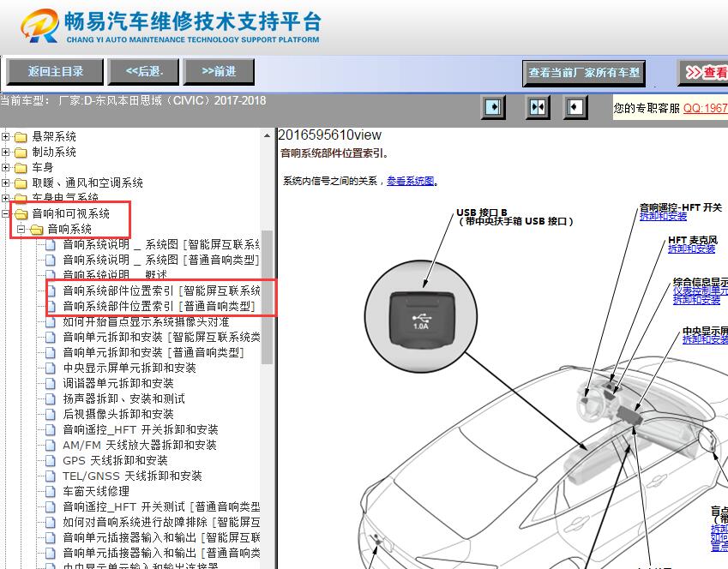Open 如何对音响系统进行故障排除 item
Image resolution: width=728 pixels, height=569 pixels.
coord(161,522)
